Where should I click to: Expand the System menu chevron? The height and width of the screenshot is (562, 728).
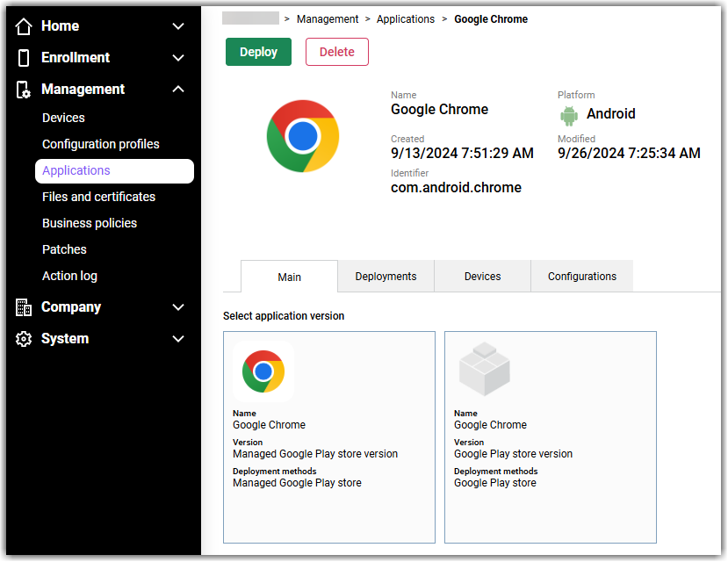178,339
